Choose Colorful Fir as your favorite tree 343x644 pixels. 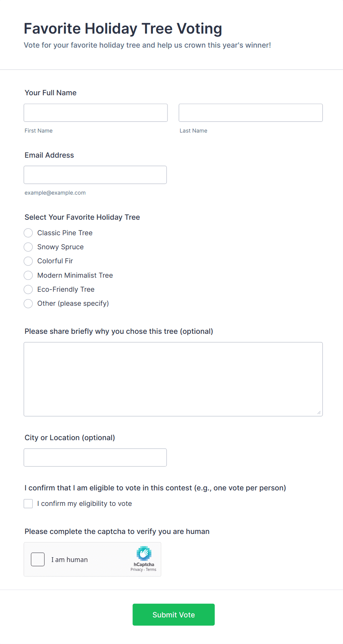[28, 261]
